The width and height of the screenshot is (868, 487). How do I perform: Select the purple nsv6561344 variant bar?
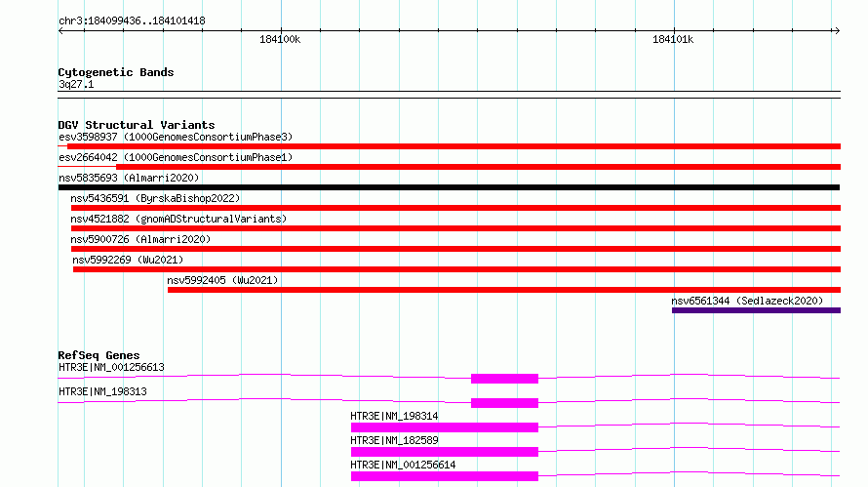756,310
